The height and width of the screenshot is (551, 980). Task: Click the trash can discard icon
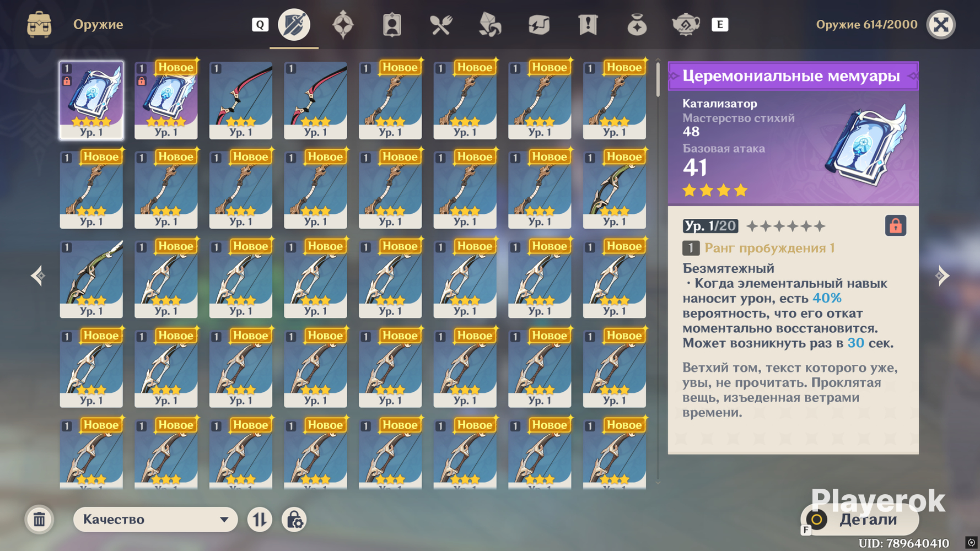39,519
